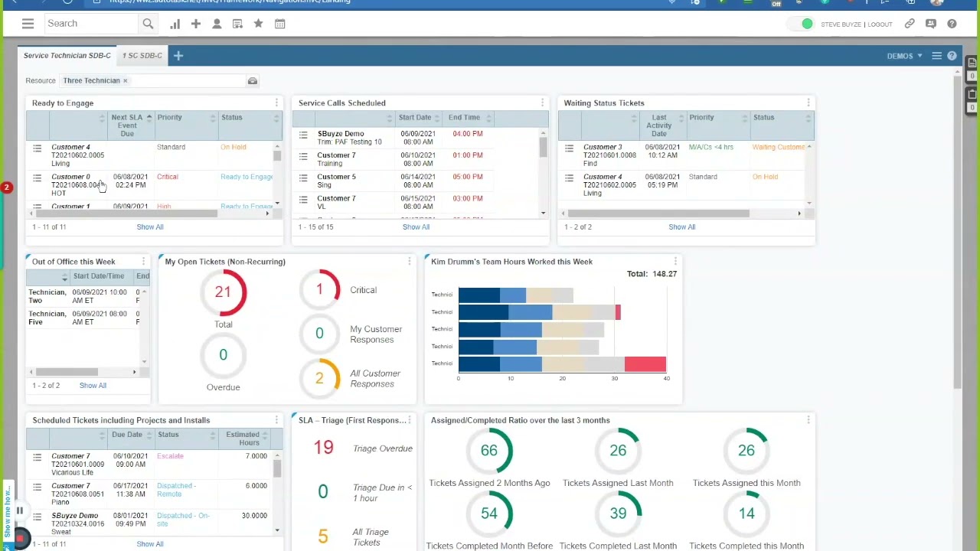Click the plus create-new icon in top bar
The image size is (980, 551).
pos(196,24)
